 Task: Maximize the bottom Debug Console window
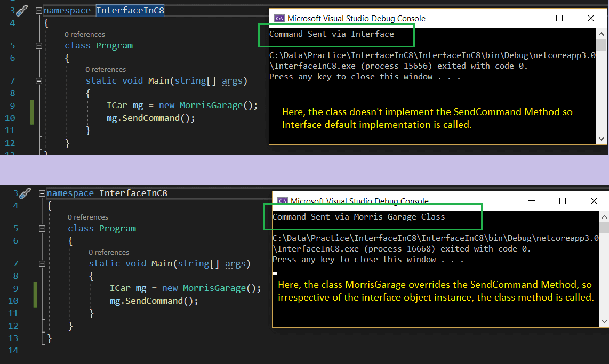[563, 200]
